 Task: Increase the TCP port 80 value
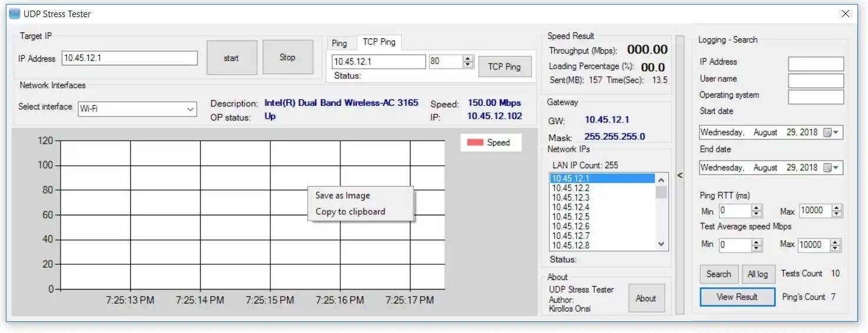468,58
